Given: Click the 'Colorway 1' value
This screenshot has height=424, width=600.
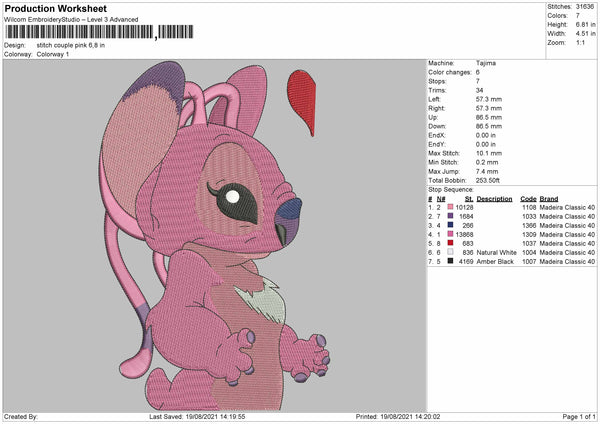Looking at the screenshot, I should [53, 54].
